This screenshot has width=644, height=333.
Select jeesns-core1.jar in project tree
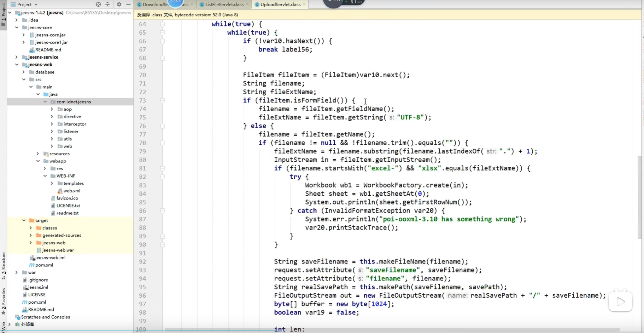[51, 42]
